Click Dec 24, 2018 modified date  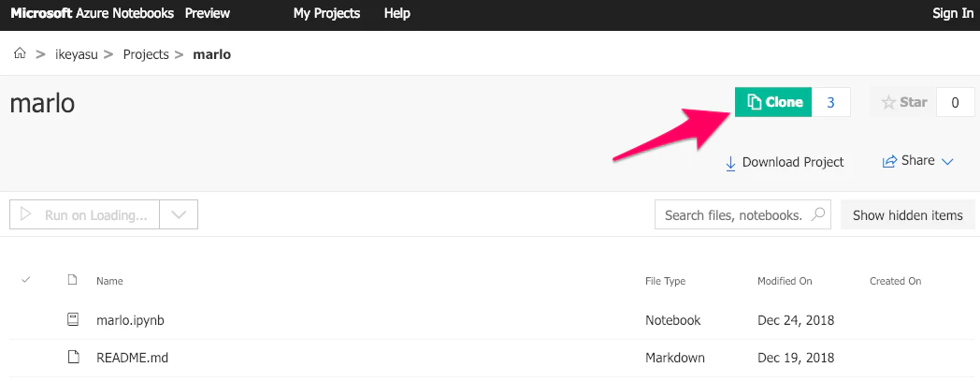tap(796, 320)
